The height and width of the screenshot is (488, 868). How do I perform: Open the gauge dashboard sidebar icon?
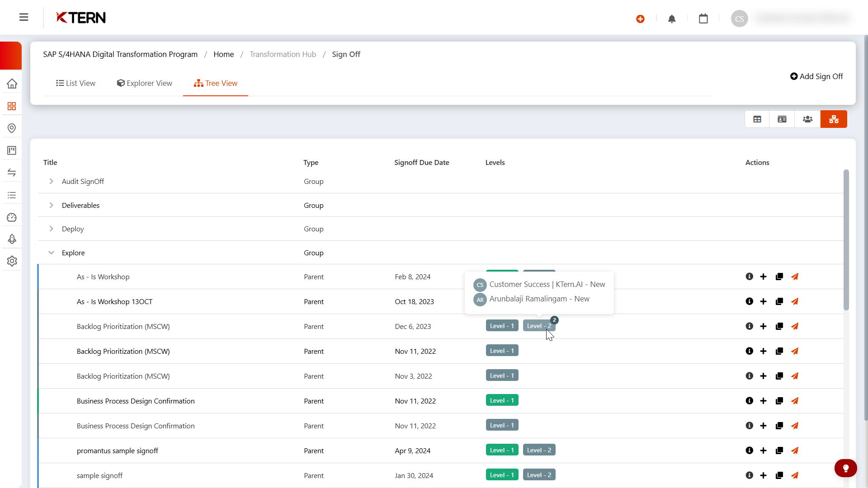click(12, 217)
